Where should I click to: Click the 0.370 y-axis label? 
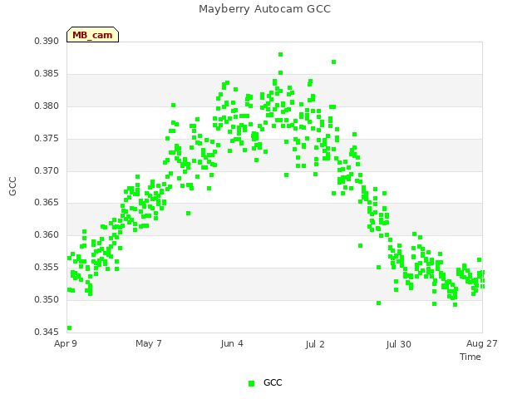pyautogui.click(x=47, y=170)
